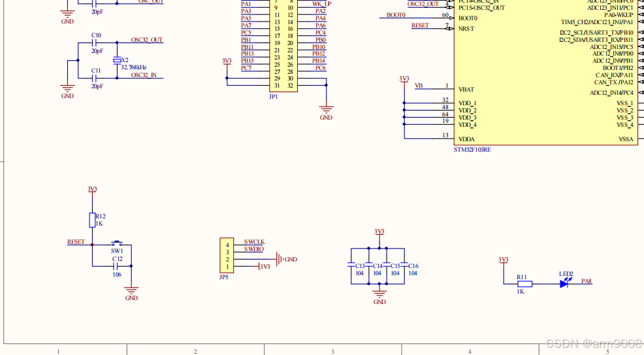Select the STM32F103RE part name text
The height and width of the screenshot is (355, 644).
[x=472, y=150]
